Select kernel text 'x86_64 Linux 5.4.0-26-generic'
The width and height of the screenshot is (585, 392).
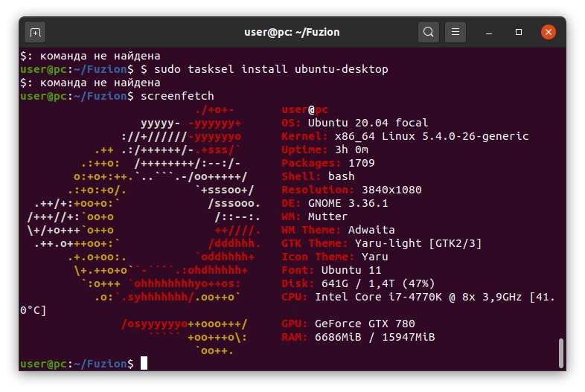[x=432, y=137]
